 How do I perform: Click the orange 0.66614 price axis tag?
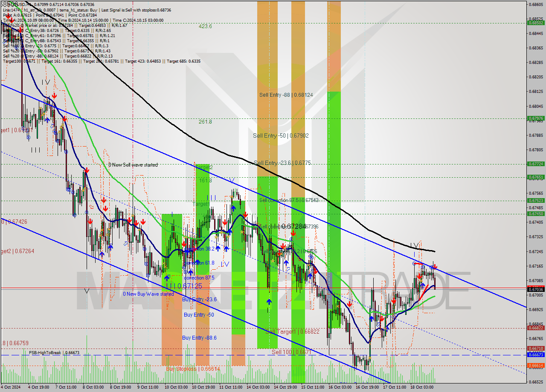click(536, 366)
